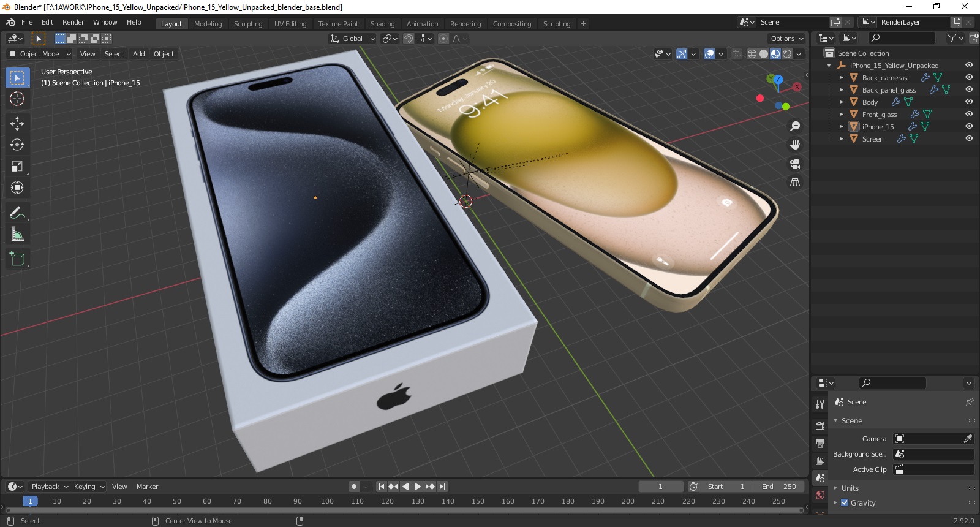
Task: Click the current frame number field
Action: (660, 487)
